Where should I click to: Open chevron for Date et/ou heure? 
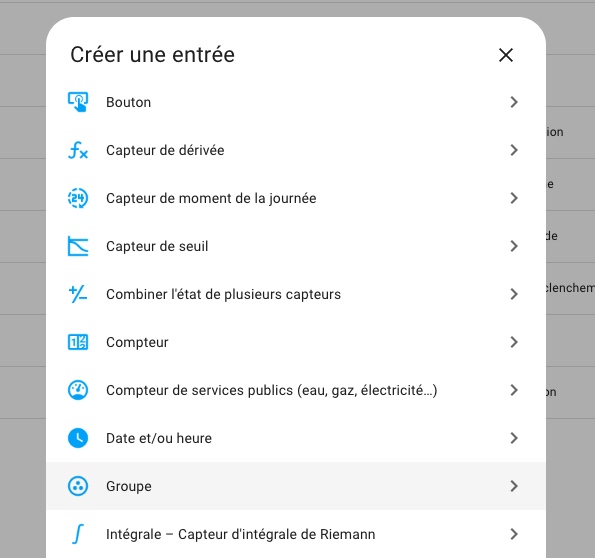514,438
